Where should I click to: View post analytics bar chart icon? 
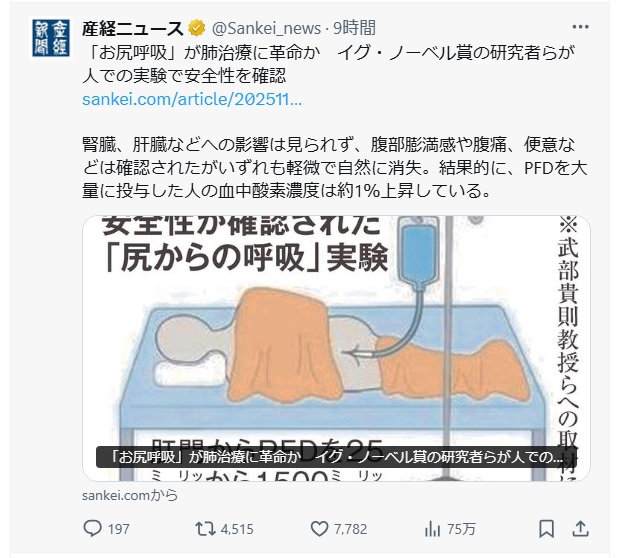click(432, 529)
